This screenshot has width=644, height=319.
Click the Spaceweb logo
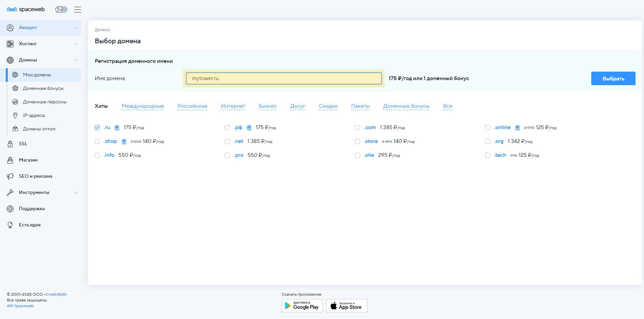point(26,9)
